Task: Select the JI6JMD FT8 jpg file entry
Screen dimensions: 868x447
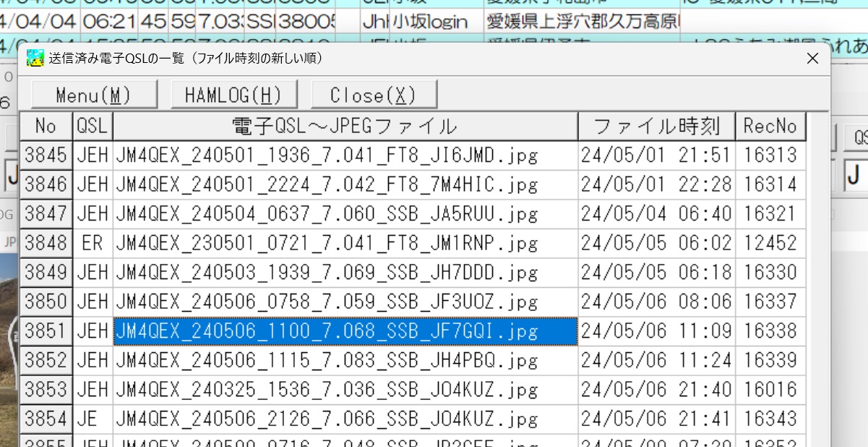Action: click(327, 155)
